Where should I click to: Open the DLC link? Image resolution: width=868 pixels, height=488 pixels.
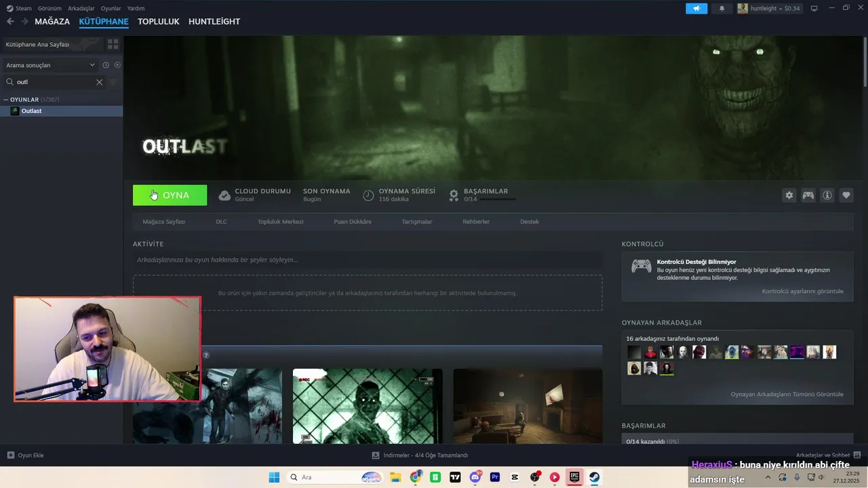tap(222, 222)
